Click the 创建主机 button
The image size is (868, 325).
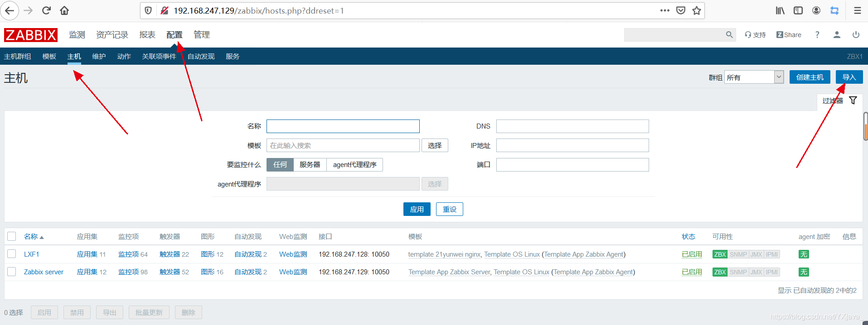(x=810, y=77)
